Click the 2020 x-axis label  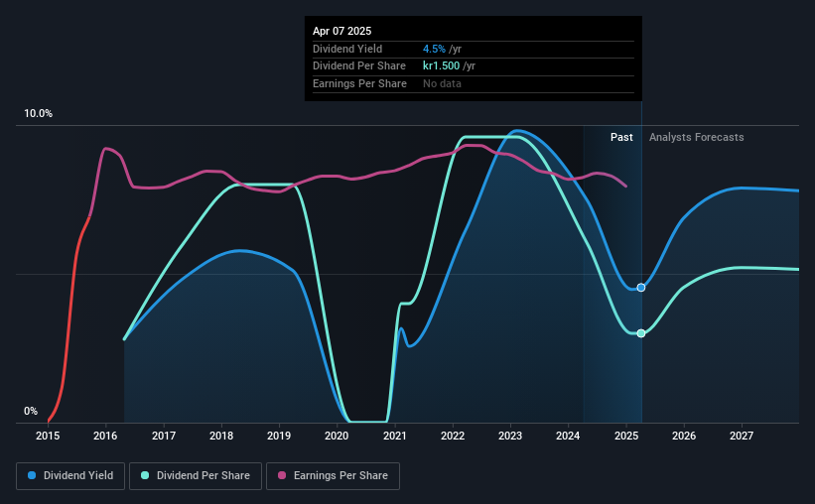337,436
